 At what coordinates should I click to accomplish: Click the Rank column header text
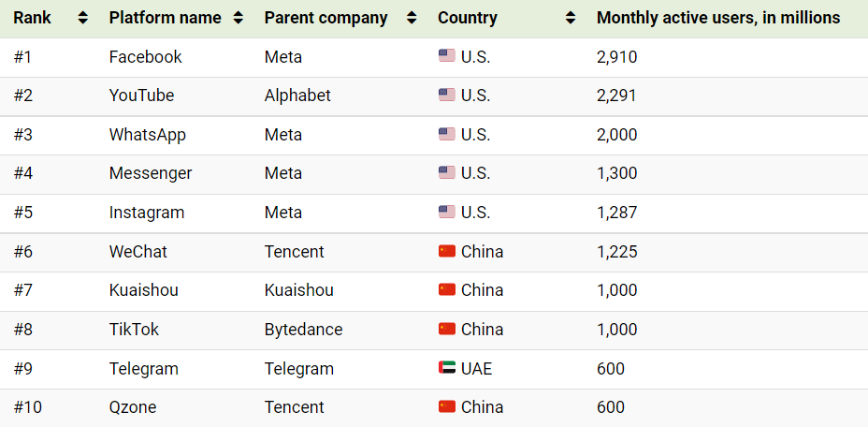click(32, 19)
